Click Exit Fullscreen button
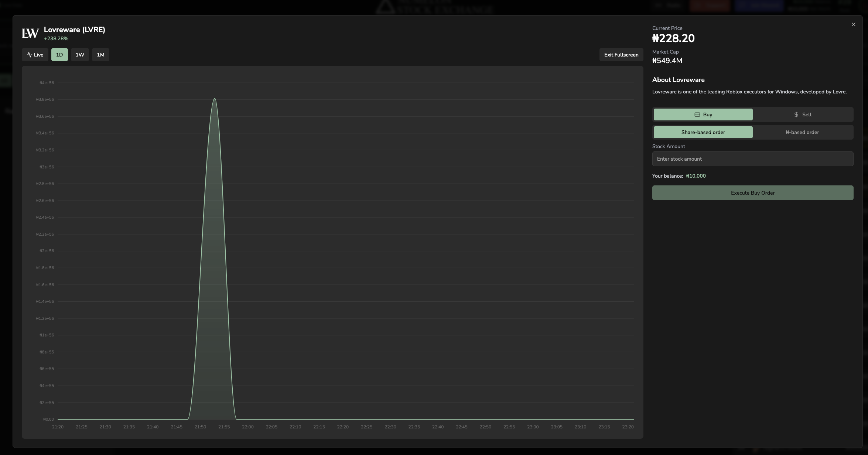The width and height of the screenshot is (868, 455). click(x=621, y=55)
